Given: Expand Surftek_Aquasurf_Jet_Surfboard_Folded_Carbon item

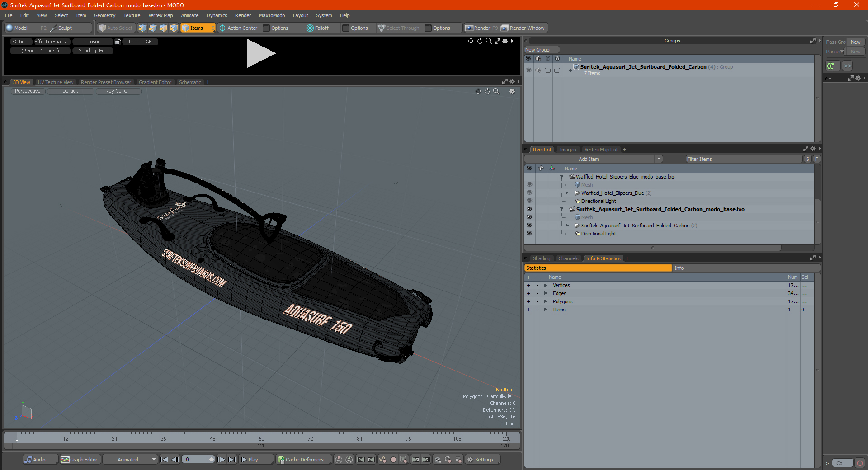Looking at the screenshot, I should [567, 226].
